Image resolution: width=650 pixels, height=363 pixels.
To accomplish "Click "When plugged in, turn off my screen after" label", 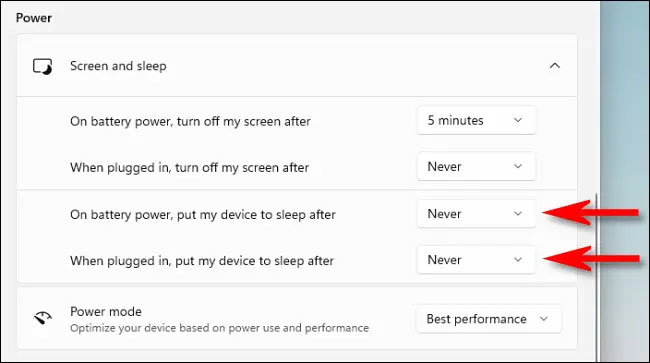I will coord(189,167).
